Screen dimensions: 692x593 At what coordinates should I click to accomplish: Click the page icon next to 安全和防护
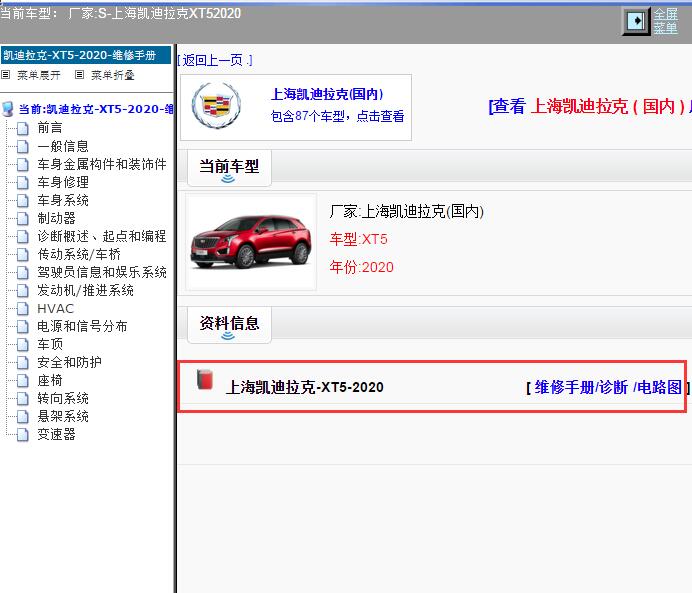tap(23, 363)
